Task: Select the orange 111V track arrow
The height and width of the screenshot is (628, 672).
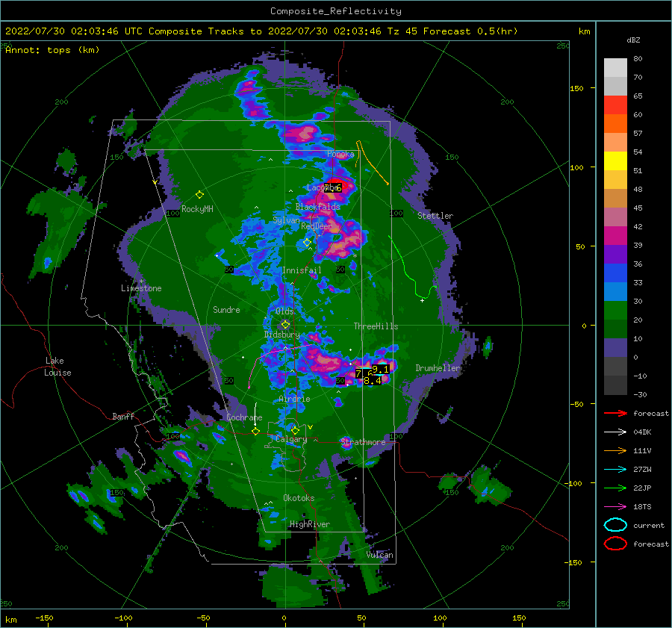Action: pos(615,450)
